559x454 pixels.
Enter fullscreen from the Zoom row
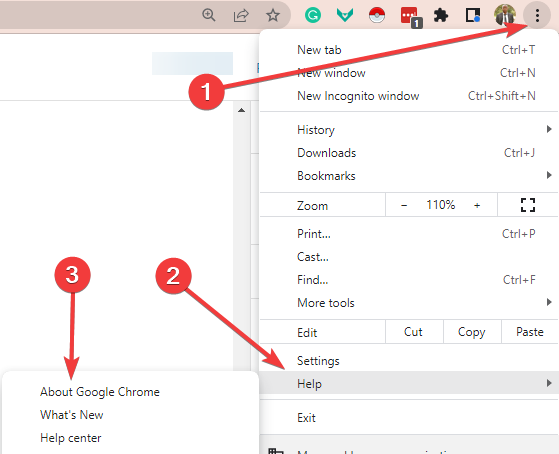pyautogui.click(x=528, y=205)
